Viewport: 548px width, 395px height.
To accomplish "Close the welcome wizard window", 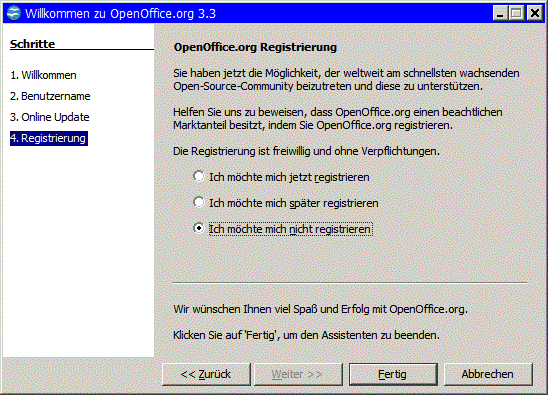I will pos(535,13).
